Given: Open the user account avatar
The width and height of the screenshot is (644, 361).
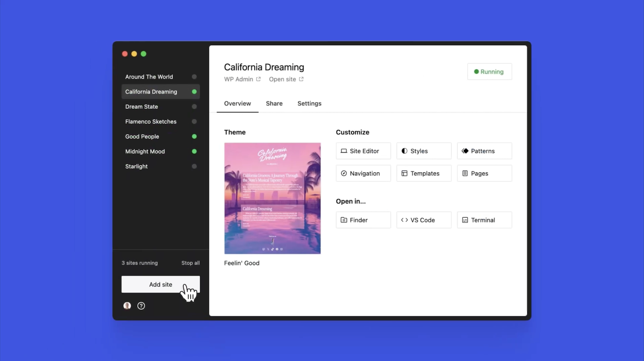Looking at the screenshot, I should [x=127, y=306].
